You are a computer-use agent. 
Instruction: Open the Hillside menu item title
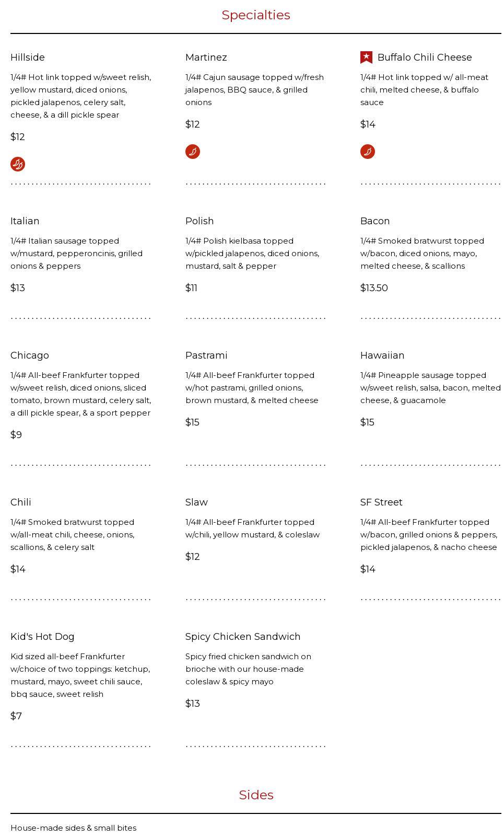(28, 58)
